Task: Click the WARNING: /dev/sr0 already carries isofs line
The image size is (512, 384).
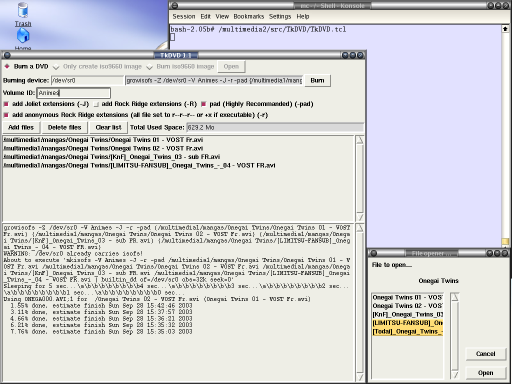Action: 73,253
